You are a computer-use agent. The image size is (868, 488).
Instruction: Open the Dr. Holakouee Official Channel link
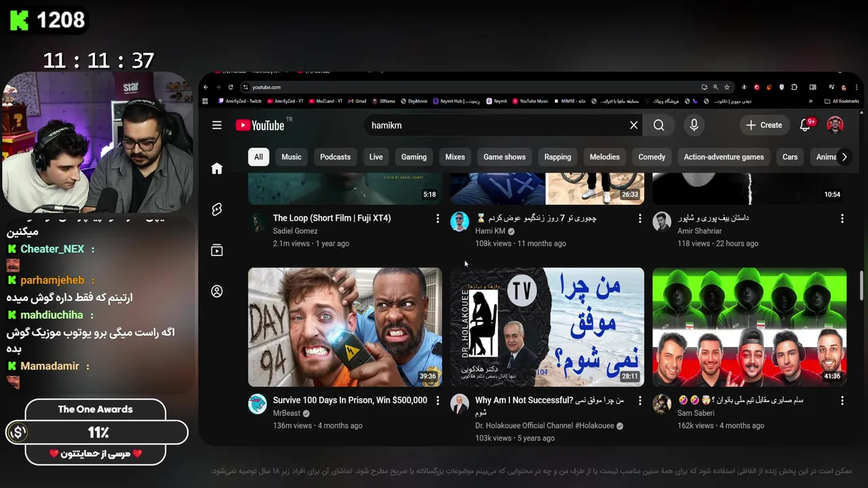pyautogui.click(x=545, y=426)
